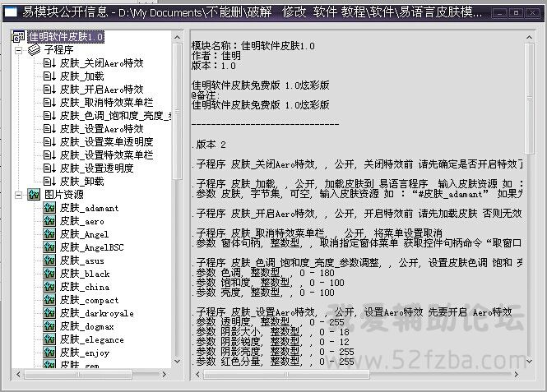
Task: Select 皮肤_取消特效菜单栏 in the tree
Action: click(x=106, y=103)
